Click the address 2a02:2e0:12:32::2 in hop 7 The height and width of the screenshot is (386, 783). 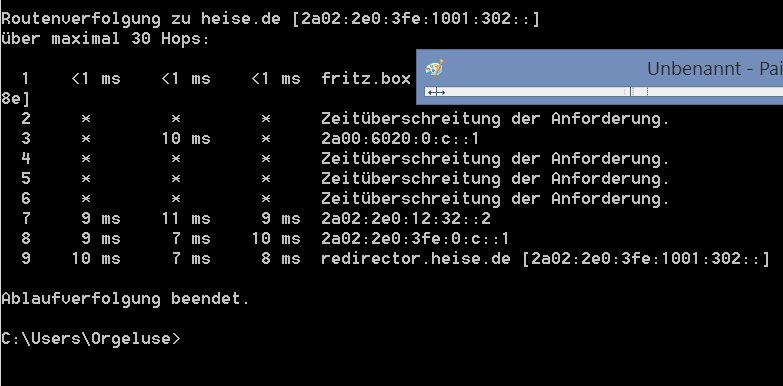click(406, 218)
